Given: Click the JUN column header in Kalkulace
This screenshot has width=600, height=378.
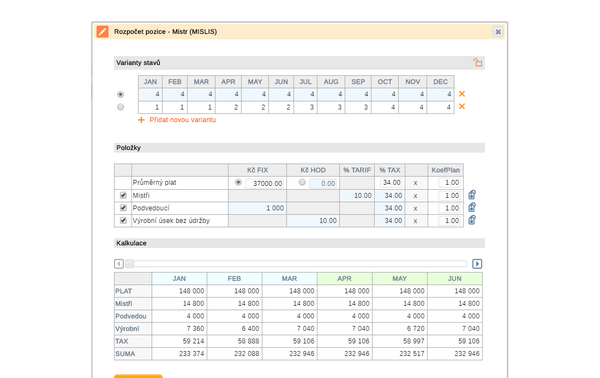Looking at the screenshot, I should click(x=455, y=279).
